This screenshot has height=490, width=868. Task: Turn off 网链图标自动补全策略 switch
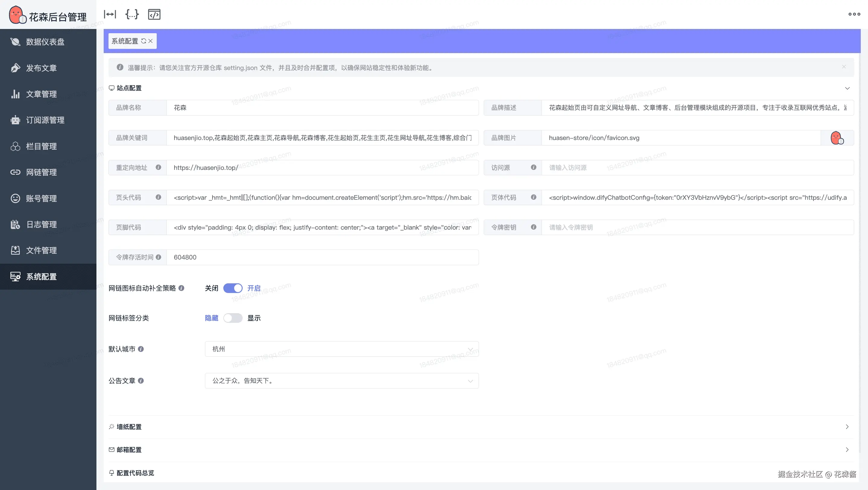233,288
